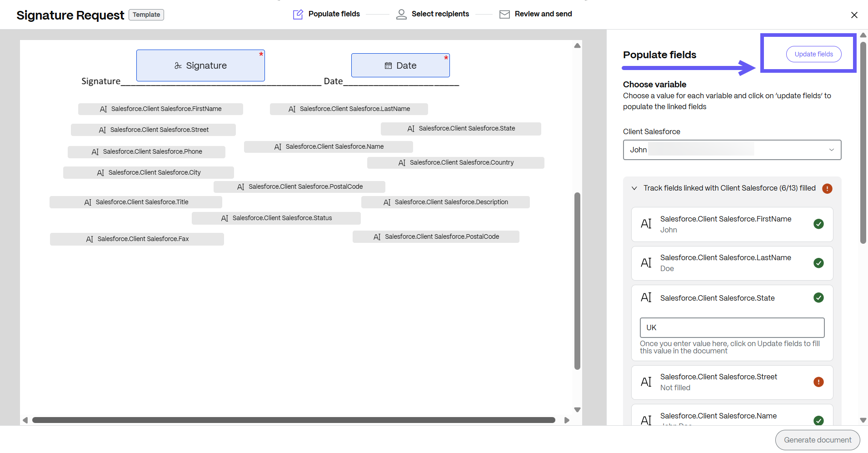Viewport: 868px width, 453px height.
Task: Click the document horizontal scrollbar
Action: (x=294, y=420)
